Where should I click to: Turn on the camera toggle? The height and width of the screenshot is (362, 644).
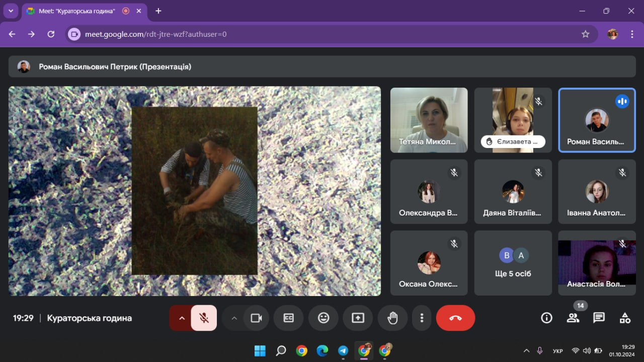coord(257,318)
